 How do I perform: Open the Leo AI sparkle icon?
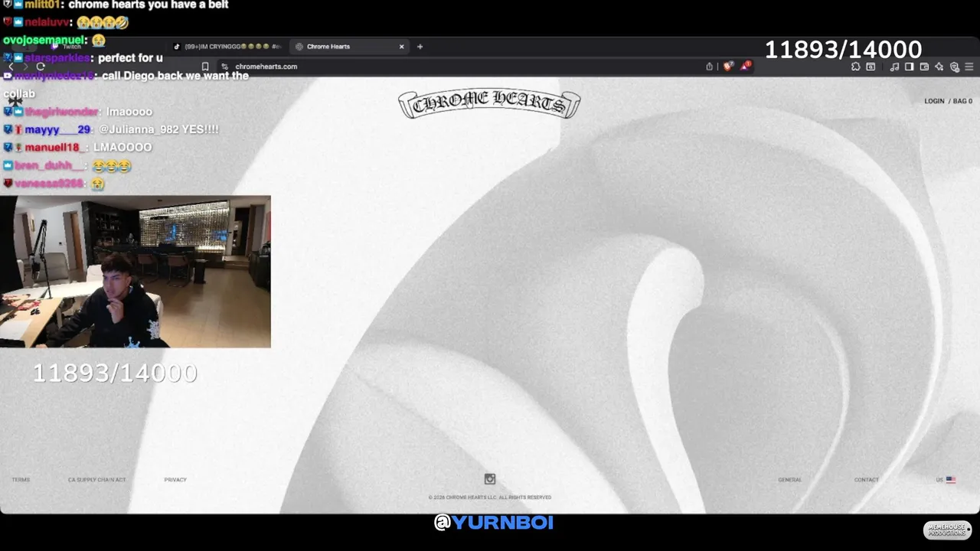(x=939, y=67)
